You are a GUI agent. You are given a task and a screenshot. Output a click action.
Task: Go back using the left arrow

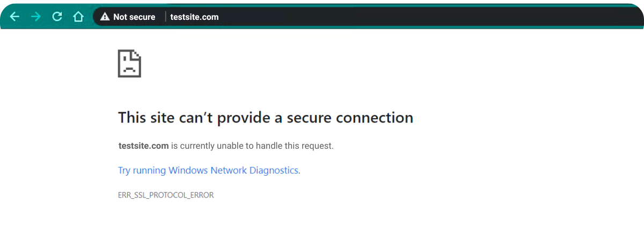pos(14,17)
